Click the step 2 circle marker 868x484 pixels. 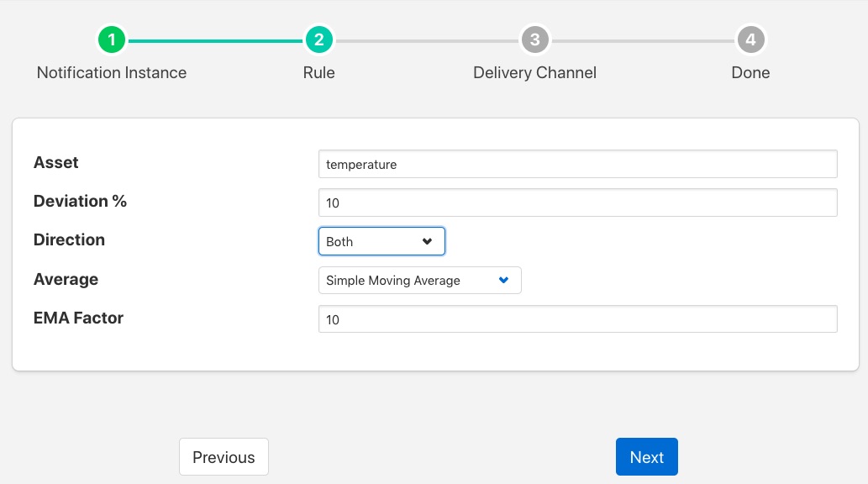(319, 39)
